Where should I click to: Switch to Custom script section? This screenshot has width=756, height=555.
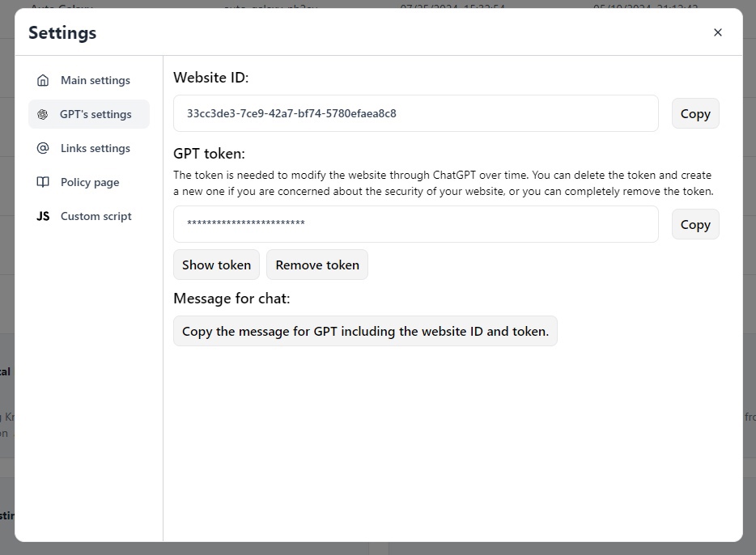(x=96, y=216)
